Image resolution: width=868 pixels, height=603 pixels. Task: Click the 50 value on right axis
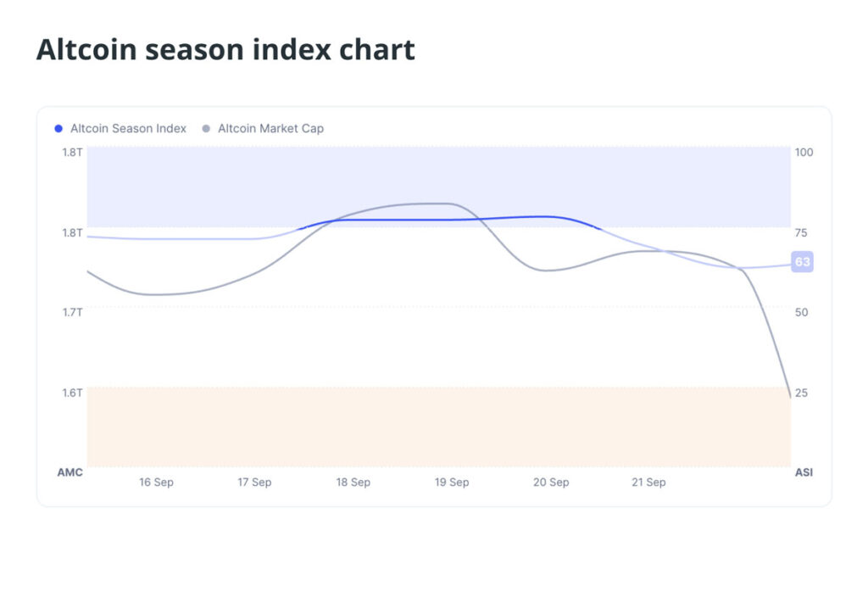click(x=802, y=312)
